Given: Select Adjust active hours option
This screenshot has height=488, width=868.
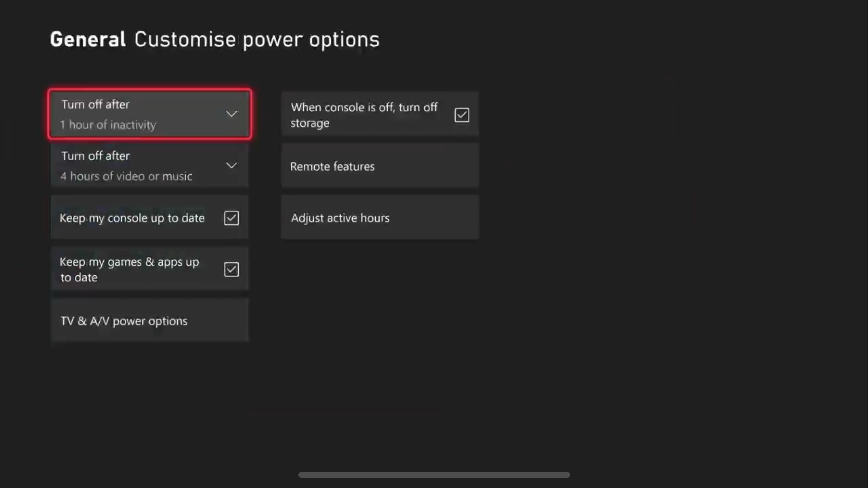Looking at the screenshot, I should pyautogui.click(x=380, y=217).
